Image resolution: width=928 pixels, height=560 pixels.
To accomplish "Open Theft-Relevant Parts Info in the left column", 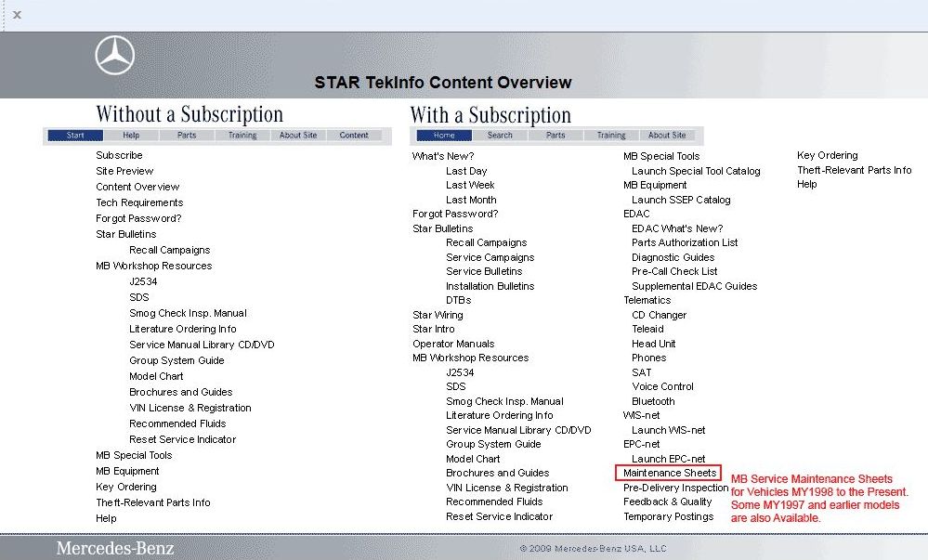I will click(x=152, y=502).
